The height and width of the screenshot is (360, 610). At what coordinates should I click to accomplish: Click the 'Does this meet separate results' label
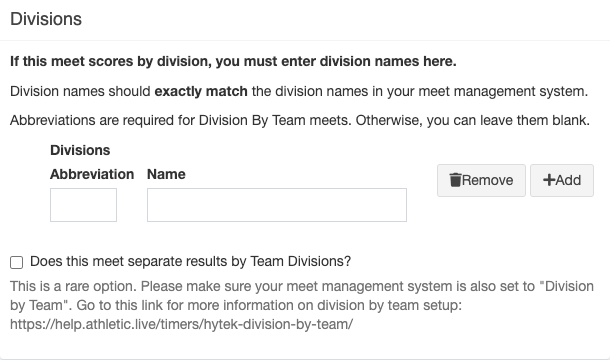(191, 261)
